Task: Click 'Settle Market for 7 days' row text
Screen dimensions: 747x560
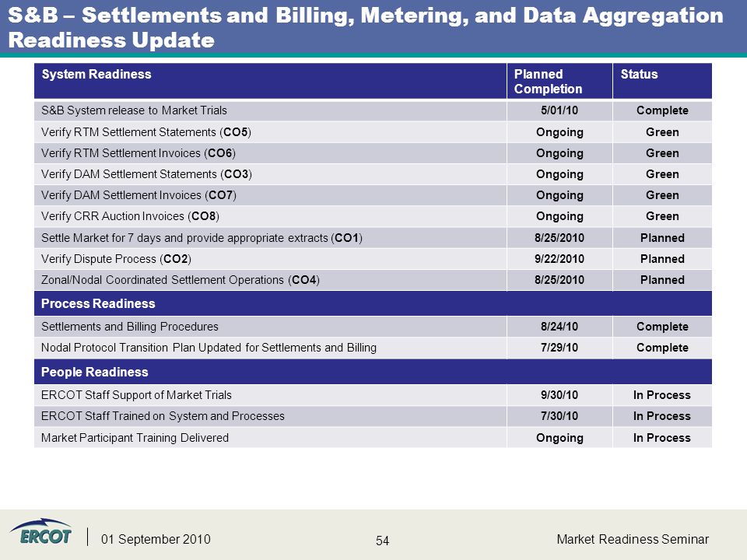Action: point(202,238)
